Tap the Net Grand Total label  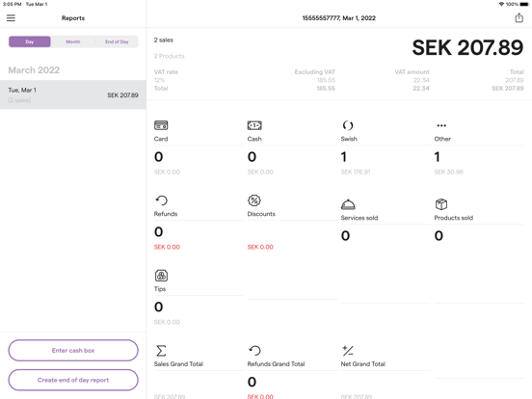coord(363,364)
